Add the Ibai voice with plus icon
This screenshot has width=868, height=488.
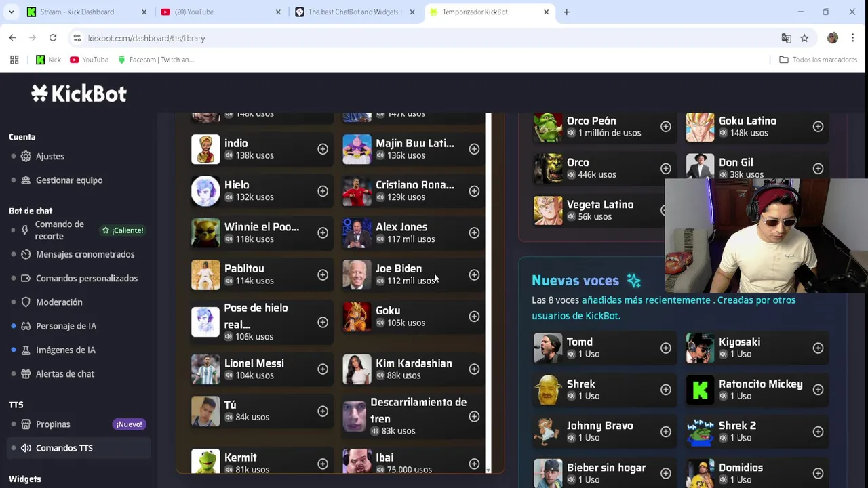click(474, 464)
